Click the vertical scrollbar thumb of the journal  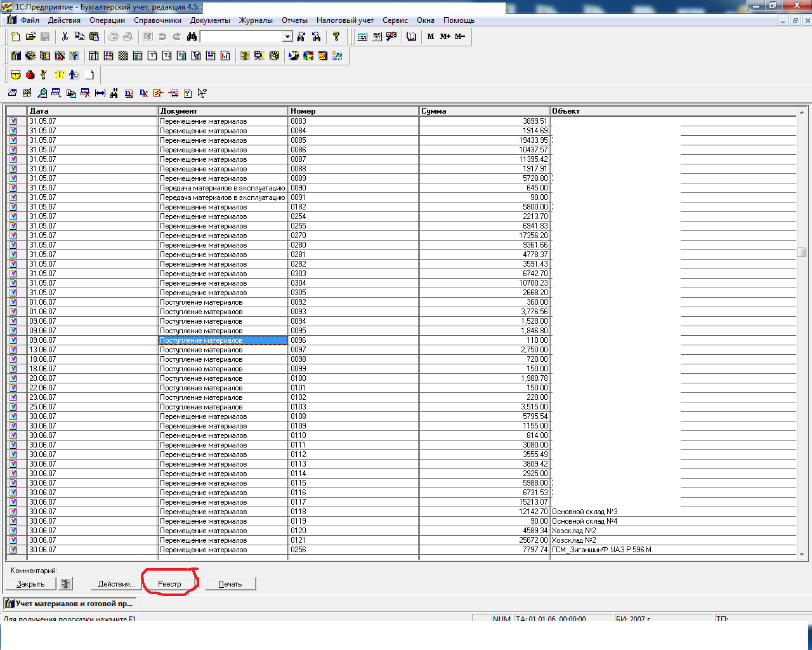(802, 252)
